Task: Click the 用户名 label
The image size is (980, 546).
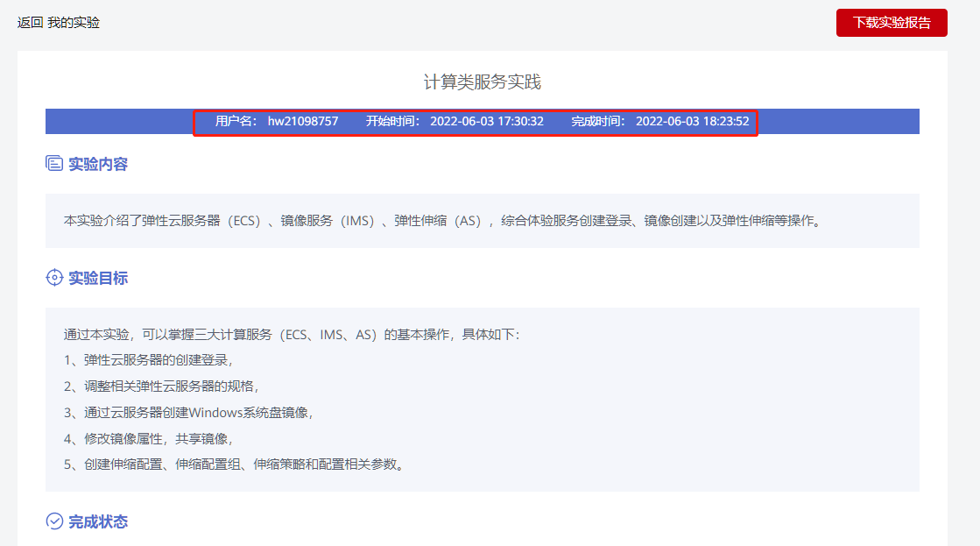Action: point(236,121)
